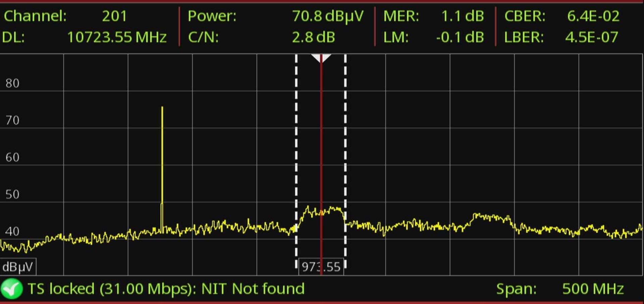Click the 80 level label on the vertical axis
Screen dimensions: 644x304
tap(12, 83)
